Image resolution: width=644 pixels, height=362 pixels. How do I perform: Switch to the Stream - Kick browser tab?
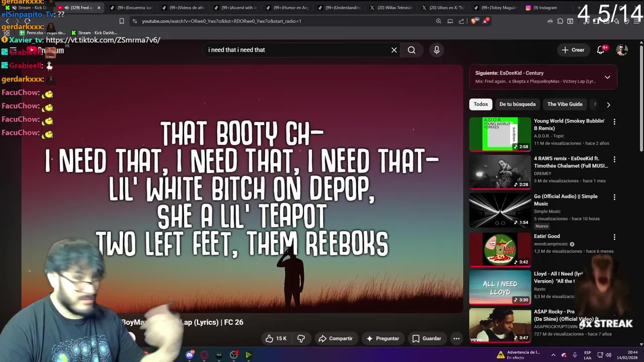(x=29, y=8)
